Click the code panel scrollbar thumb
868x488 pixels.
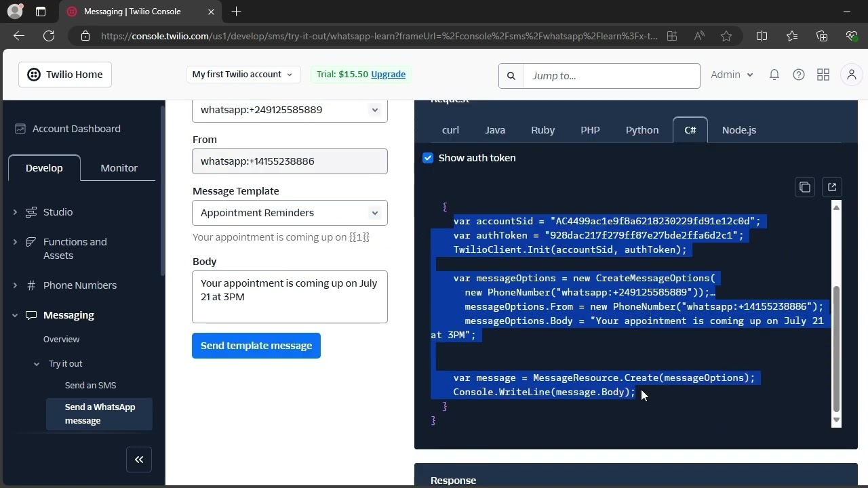point(836,348)
